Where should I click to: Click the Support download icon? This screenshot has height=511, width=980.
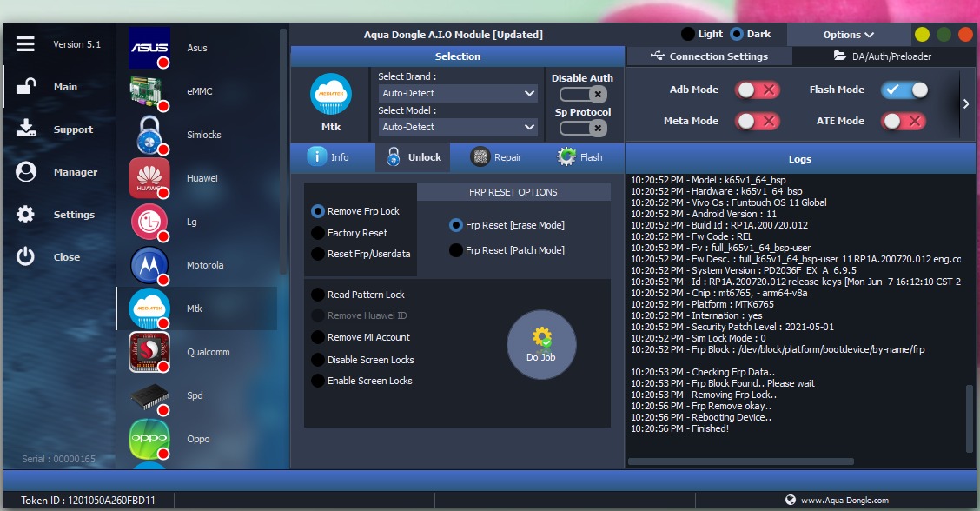click(25, 129)
